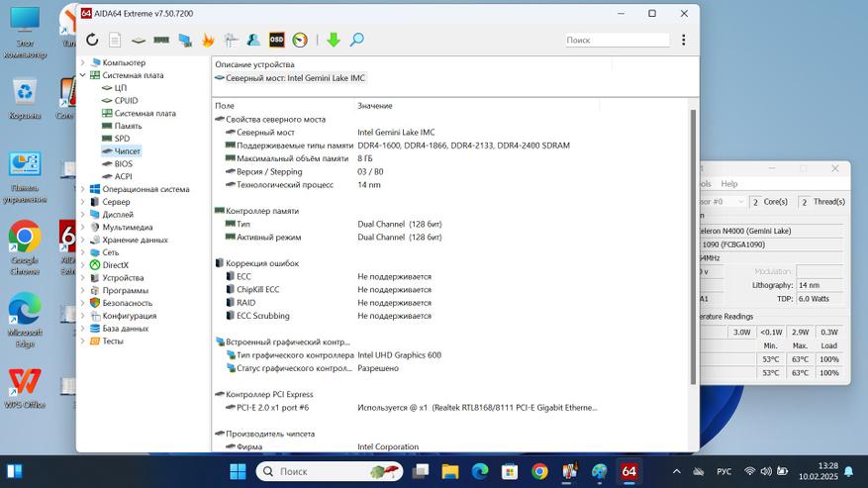This screenshot has height=488, width=868.
Task: Click the AIDA64 icon on the taskbar
Action: click(628, 471)
